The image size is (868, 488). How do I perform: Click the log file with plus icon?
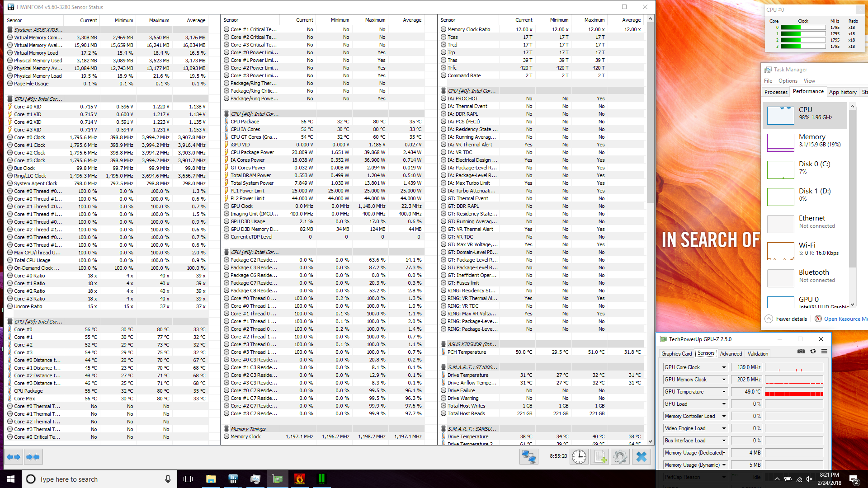tap(599, 457)
